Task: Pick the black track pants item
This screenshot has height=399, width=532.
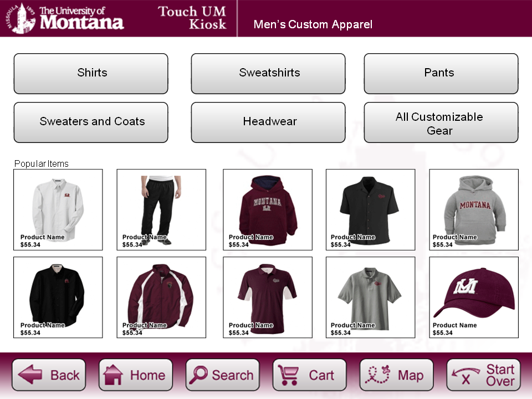Action: coord(161,209)
